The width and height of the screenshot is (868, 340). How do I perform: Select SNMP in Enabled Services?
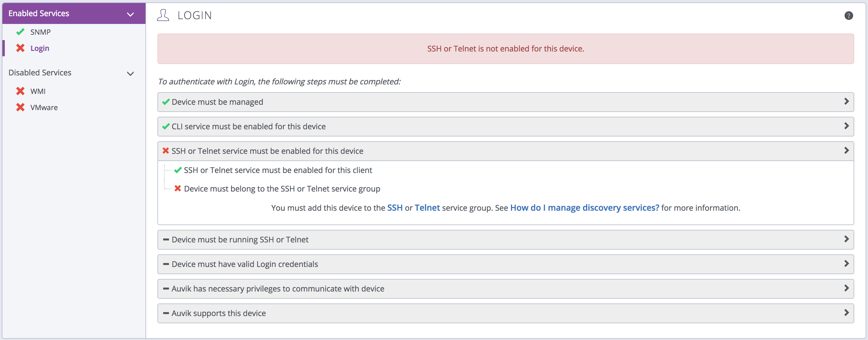pyautogui.click(x=40, y=32)
